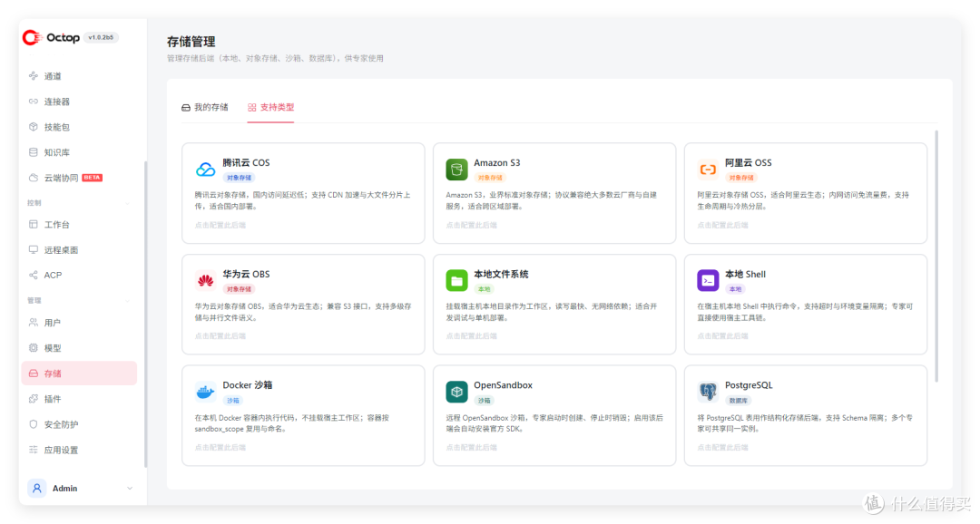Click 点击配置此后端 in PostgreSQL card
The height and width of the screenshot is (524, 980).
pyautogui.click(x=722, y=447)
